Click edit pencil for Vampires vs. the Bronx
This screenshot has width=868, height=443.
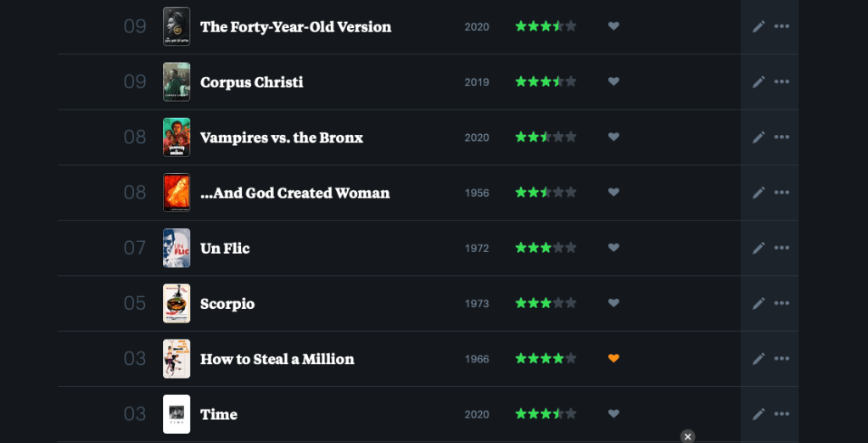point(759,137)
